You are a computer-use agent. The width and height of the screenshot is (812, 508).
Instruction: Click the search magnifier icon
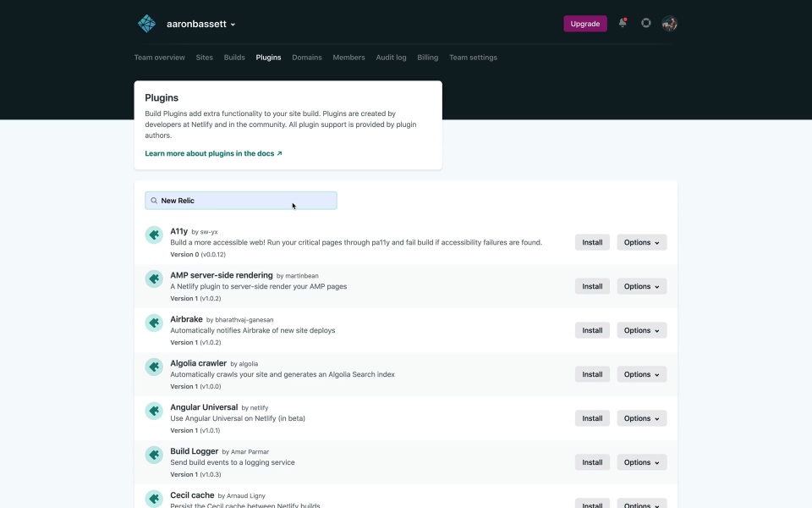[154, 201]
